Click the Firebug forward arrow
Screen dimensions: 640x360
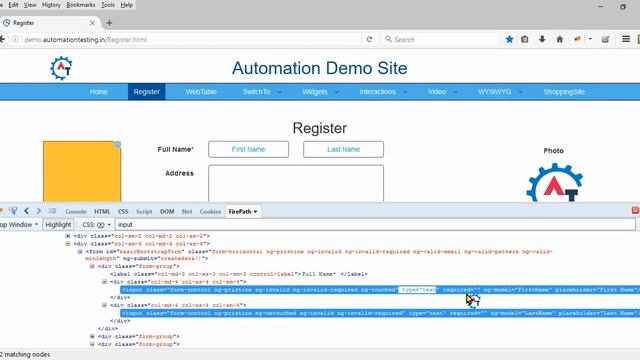point(39,211)
